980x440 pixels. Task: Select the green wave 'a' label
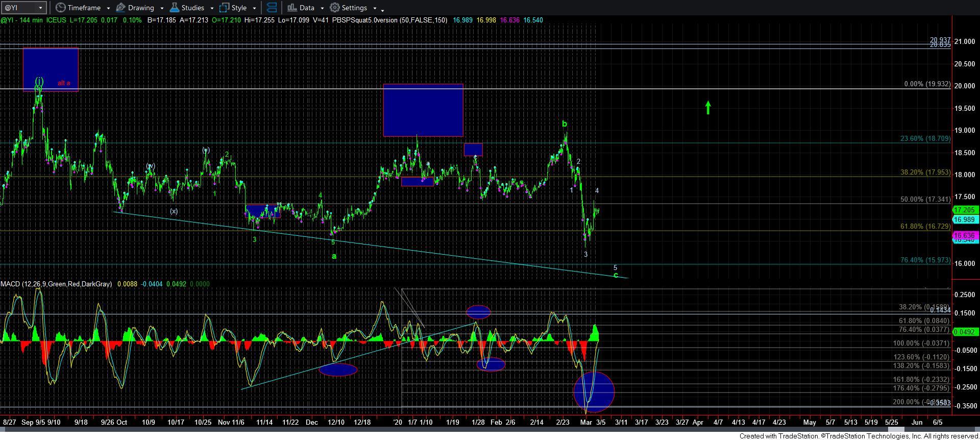tap(334, 256)
